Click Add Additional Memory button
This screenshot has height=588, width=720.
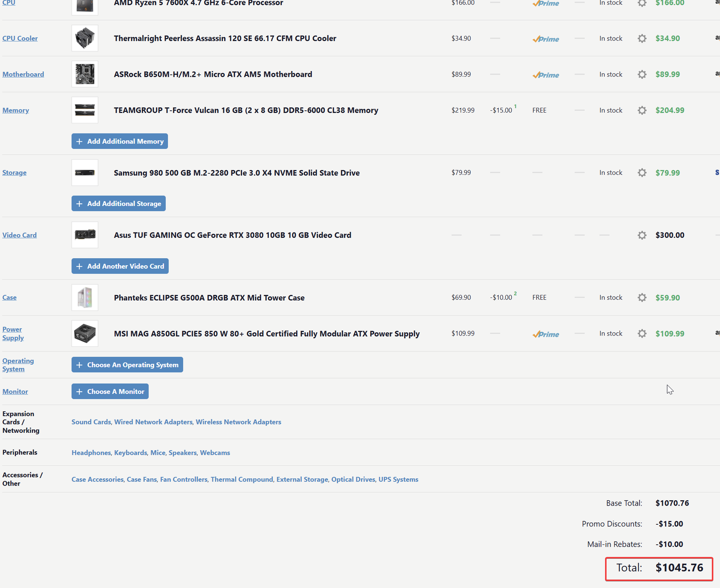[x=120, y=141]
